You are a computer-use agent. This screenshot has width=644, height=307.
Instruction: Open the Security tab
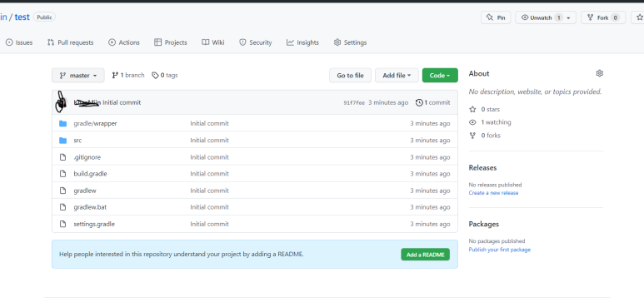256,42
